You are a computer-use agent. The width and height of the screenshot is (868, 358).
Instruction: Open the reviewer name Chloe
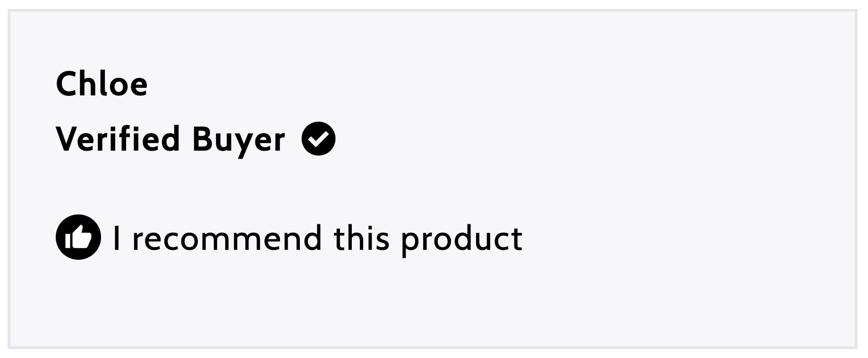coord(102,84)
